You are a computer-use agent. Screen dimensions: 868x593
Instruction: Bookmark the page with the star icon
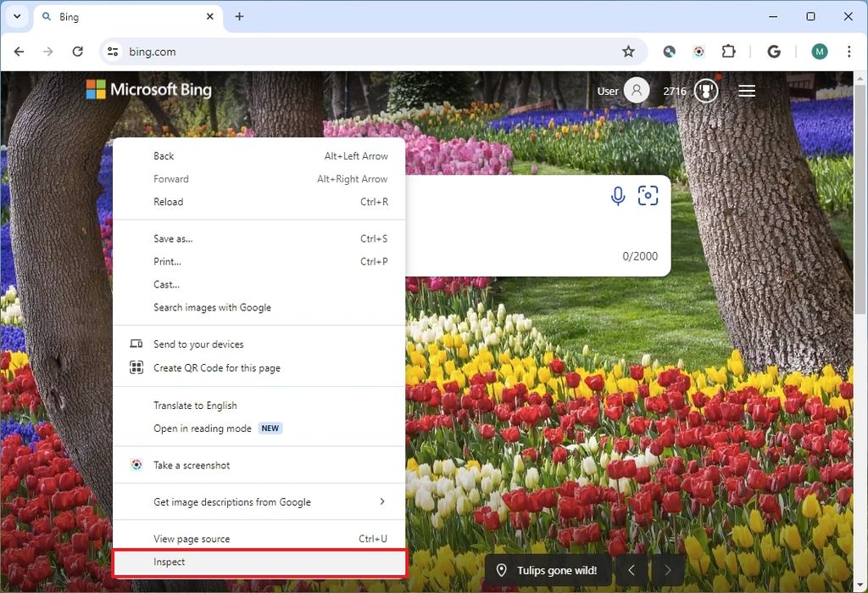tap(629, 51)
